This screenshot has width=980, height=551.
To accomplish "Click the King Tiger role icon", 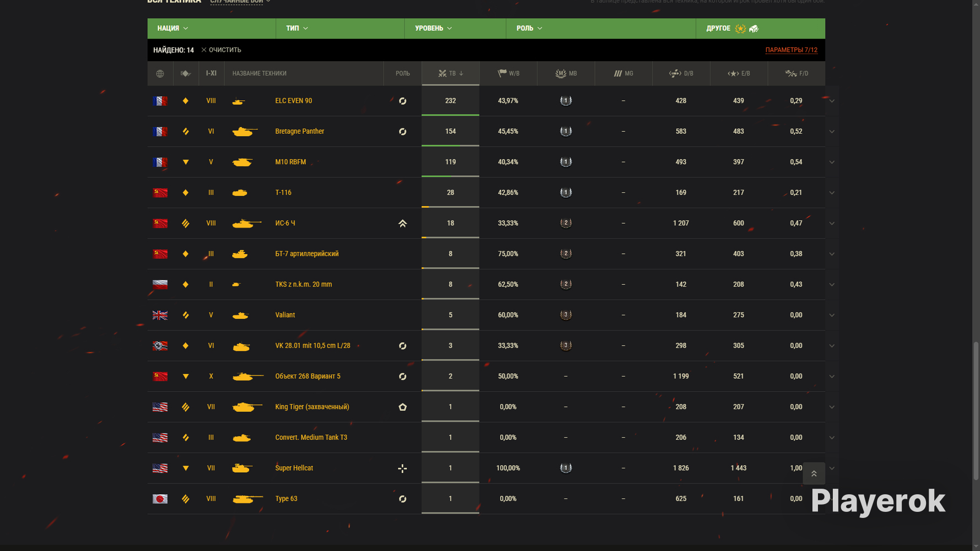I will [x=403, y=407].
